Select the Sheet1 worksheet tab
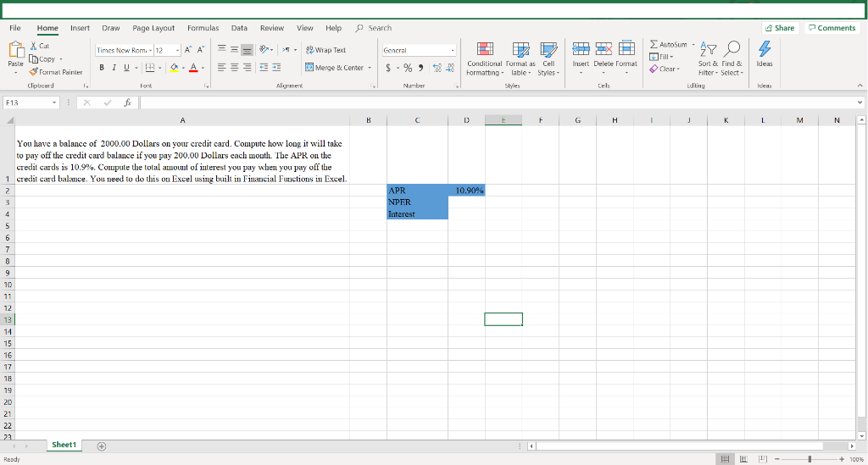 tap(64, 445)
